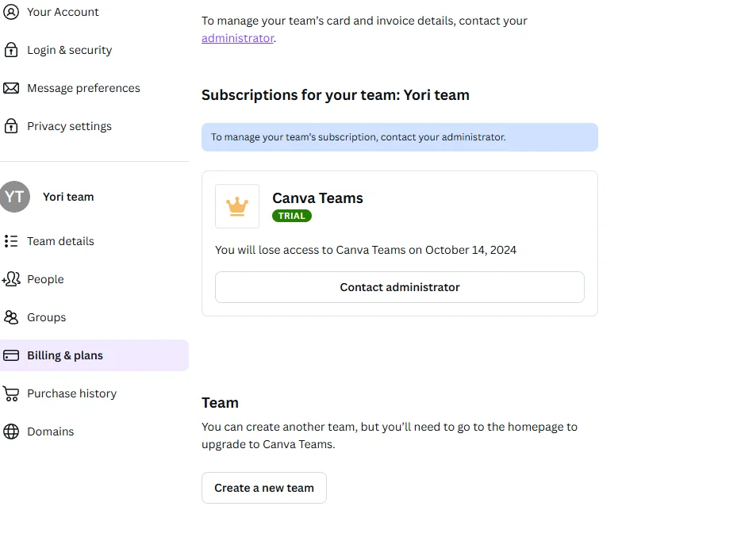Click the YT Yori team avatar

[x=14, y=197]
